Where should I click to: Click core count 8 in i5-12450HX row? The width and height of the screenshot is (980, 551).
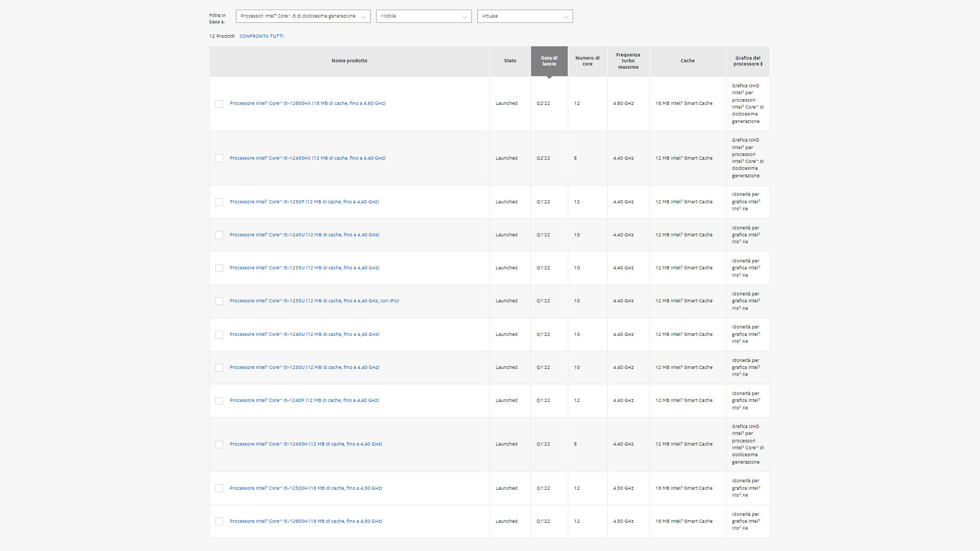point(575,158)
